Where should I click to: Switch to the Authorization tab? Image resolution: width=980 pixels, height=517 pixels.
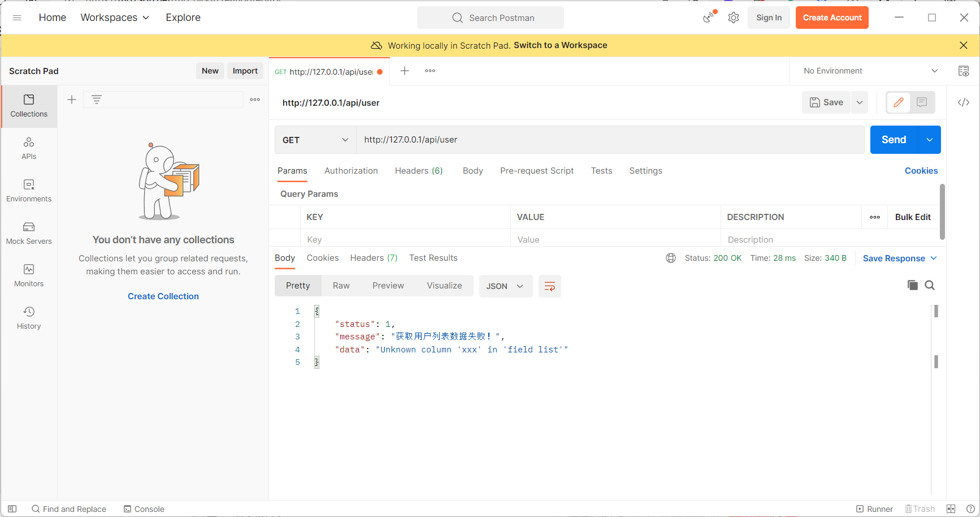tap(351, 171)
